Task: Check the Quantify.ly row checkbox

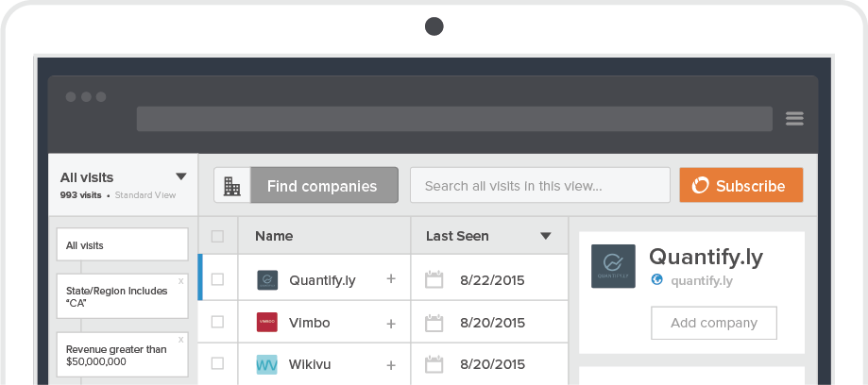Action: tap(218, 279)
